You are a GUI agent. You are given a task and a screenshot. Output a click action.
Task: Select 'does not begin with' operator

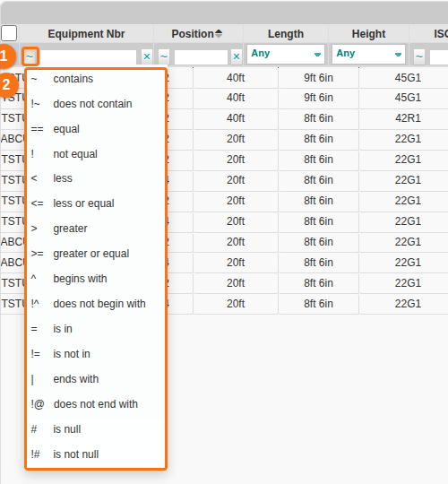coord(96,304)
